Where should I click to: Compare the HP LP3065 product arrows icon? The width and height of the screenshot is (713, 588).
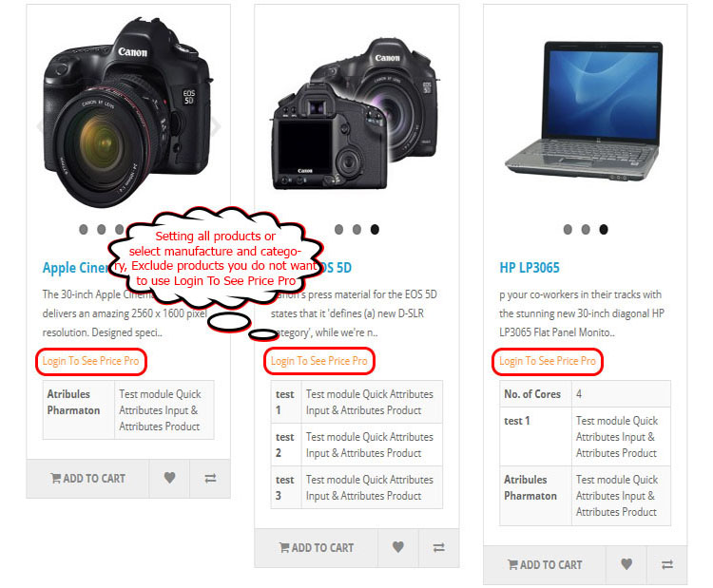pos(667,564)
